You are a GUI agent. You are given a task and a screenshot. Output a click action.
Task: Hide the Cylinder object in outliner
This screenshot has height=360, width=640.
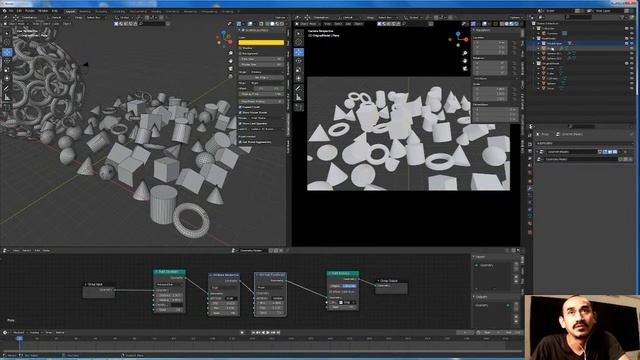(631, 78)
